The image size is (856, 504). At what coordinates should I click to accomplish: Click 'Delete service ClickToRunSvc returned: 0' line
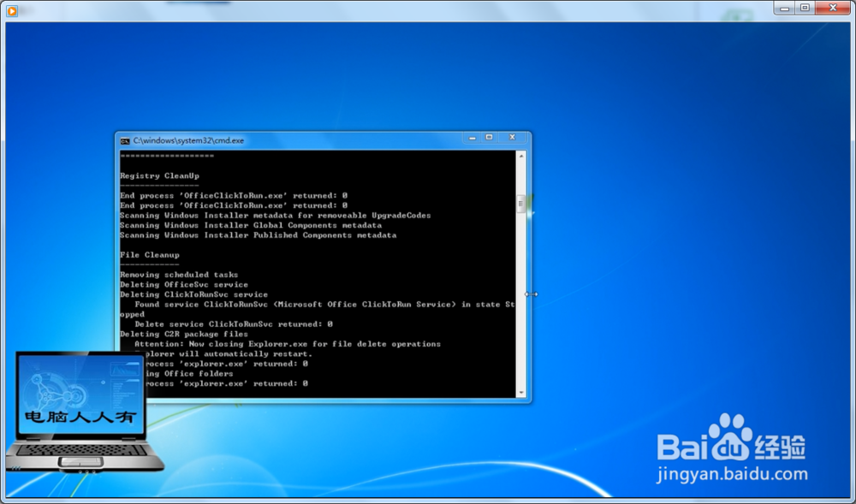coord(234,324)
